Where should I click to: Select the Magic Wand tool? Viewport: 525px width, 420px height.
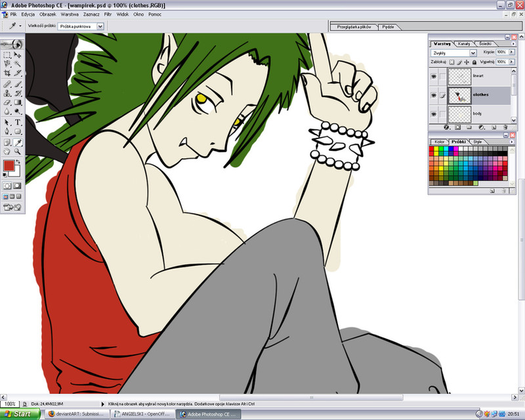pos(18,64)
